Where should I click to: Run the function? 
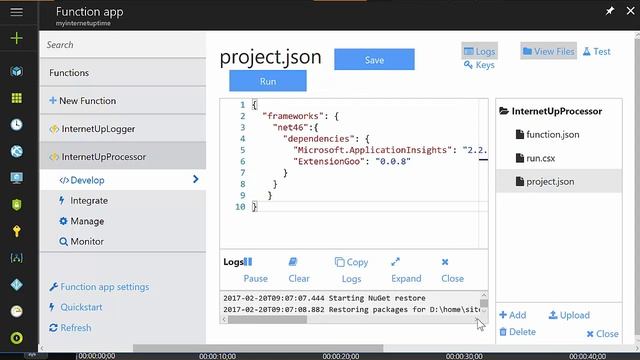pos(268,81)
